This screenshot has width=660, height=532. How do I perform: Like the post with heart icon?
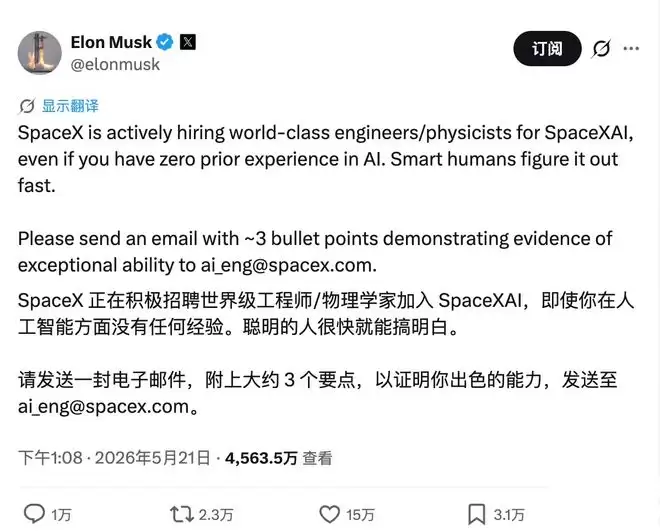click(x=329, y=514)
